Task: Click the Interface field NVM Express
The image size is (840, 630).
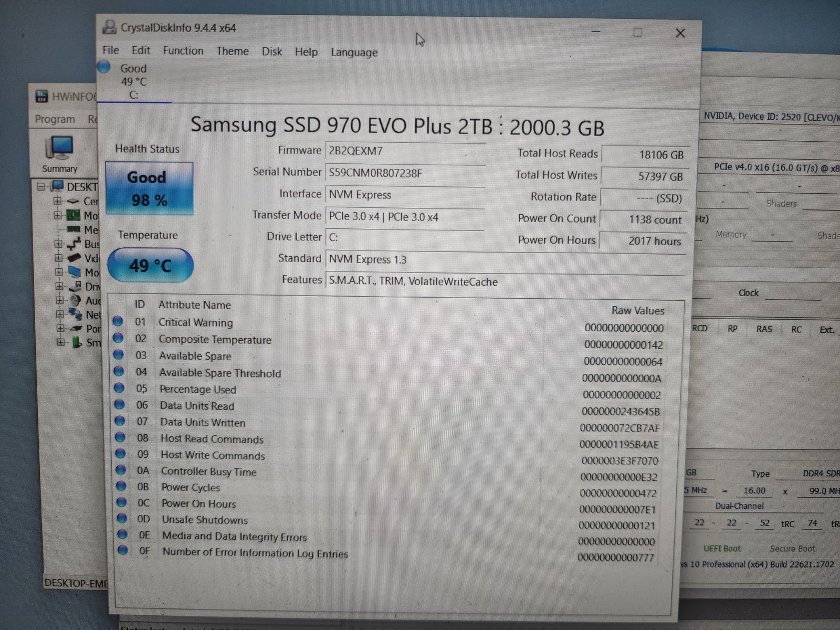Action: tap(405, 195)
